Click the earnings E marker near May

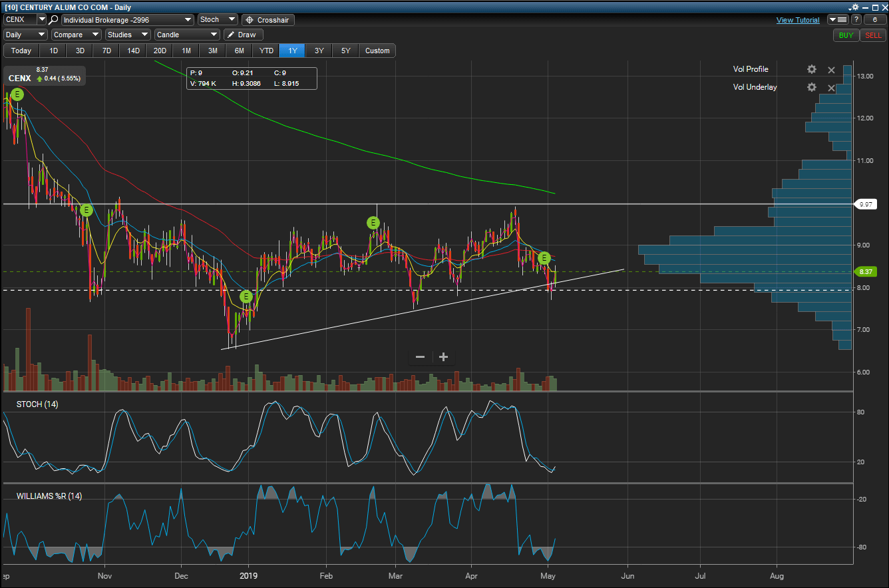click(x=544, y=257)
